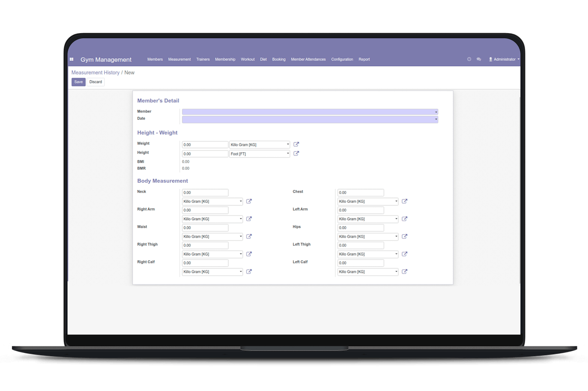Open external link for Left Thigh unit
This screenshot has width=588, height=391.
[x=405, y=254]
